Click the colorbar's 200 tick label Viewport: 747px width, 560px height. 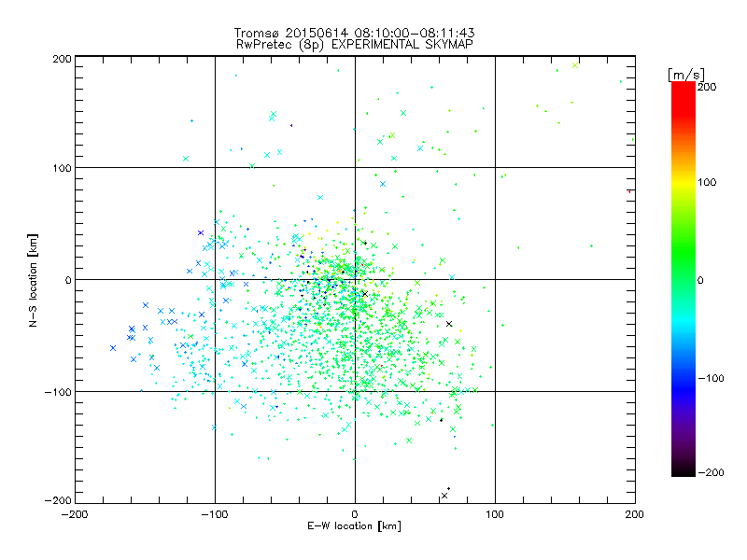[707, 87]
